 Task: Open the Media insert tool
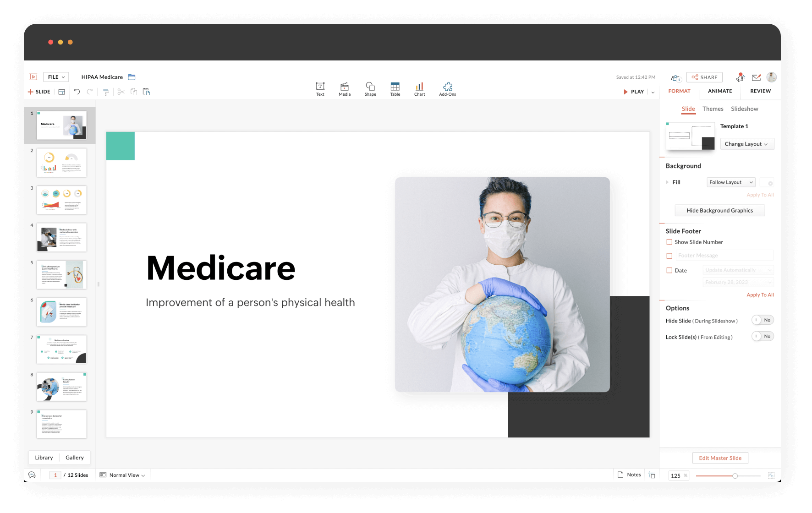click(x=345, y=88)
